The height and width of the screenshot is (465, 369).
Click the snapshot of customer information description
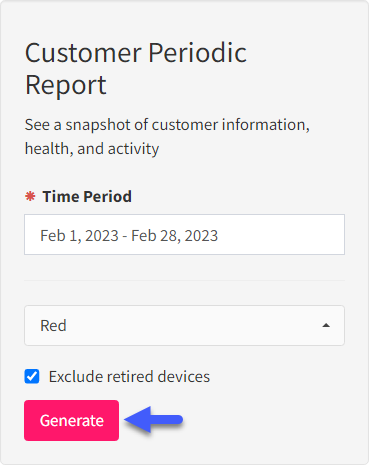[167, 125]
